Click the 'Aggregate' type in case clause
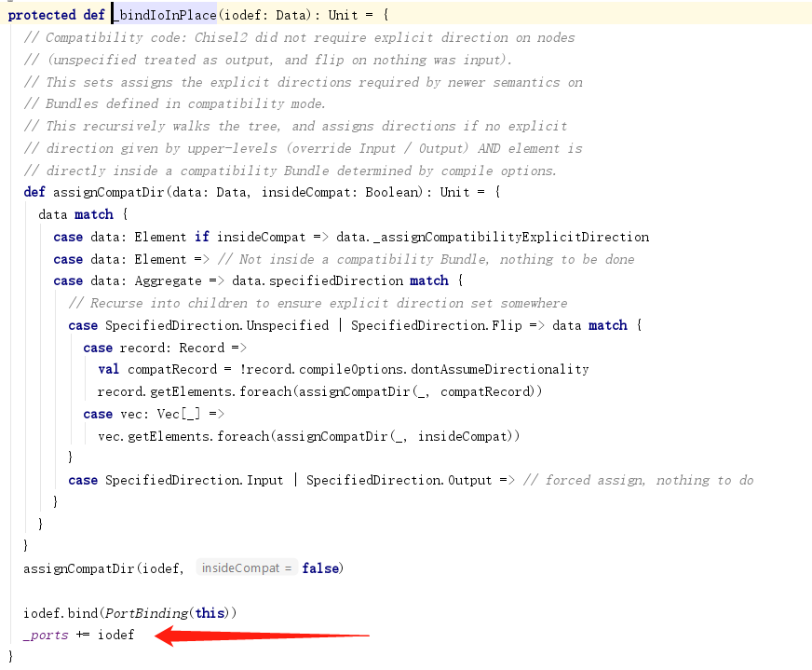This screenshot has width=812, height=670. coord(168,280)
